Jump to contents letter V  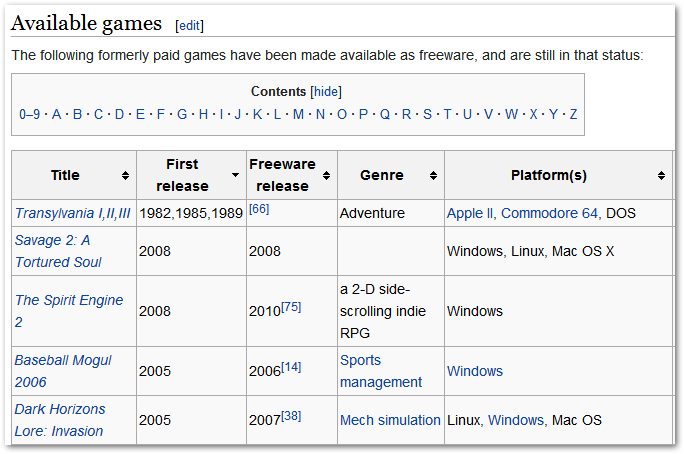[488, 114]
